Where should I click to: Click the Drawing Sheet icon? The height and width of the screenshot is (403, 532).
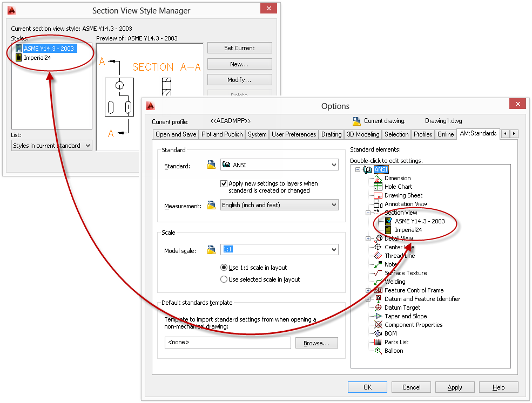pos(378,195)
